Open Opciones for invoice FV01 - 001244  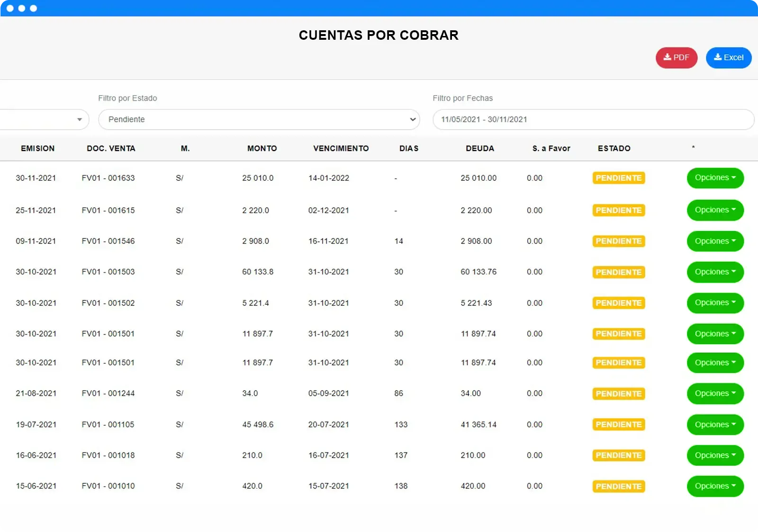pyautogui.click(x=715, y=394)
